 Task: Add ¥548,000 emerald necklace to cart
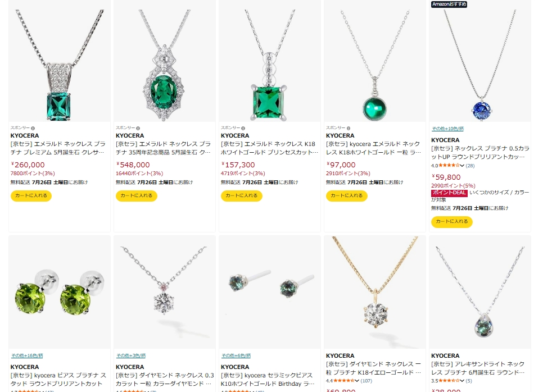click(137, 196)
